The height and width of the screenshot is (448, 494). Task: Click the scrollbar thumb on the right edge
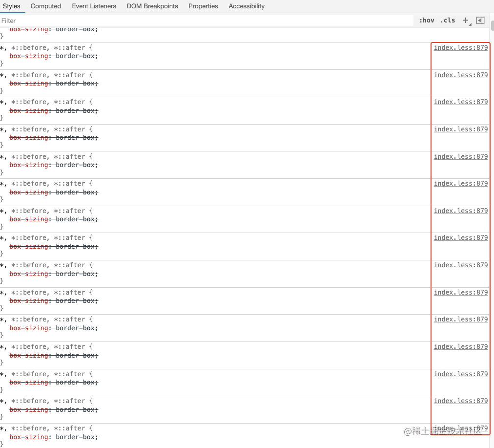493,25
